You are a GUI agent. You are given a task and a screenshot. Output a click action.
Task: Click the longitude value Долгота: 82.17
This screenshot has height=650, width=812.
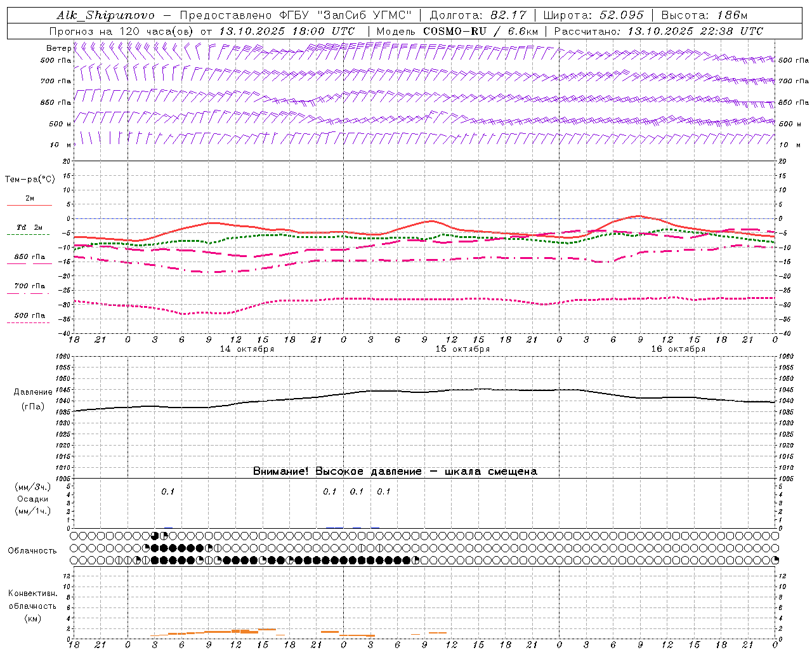[479, 15]
